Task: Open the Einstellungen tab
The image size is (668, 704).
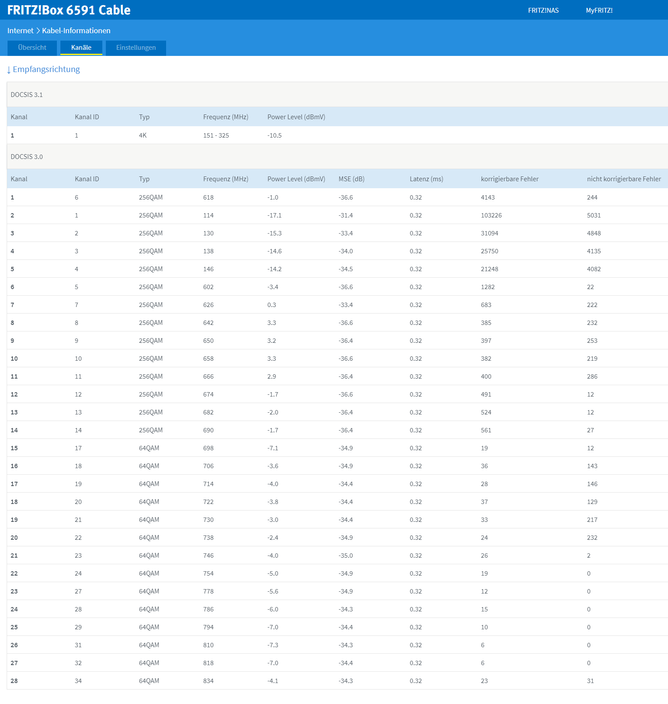Action: pyautogui.click(x=136, y=48)
